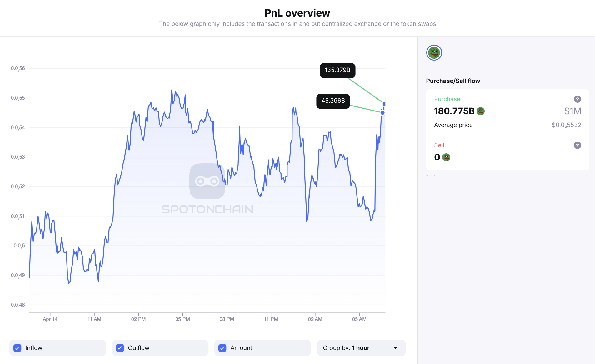Open the Group by 1 hour dropdown
This screenshot has height=364, width=595.
[x=361, y=348]
